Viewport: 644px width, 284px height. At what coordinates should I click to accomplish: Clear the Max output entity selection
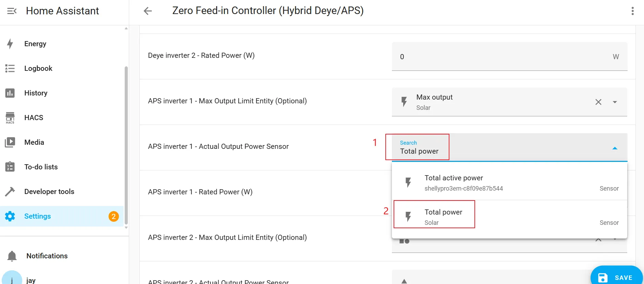[598, 102]
